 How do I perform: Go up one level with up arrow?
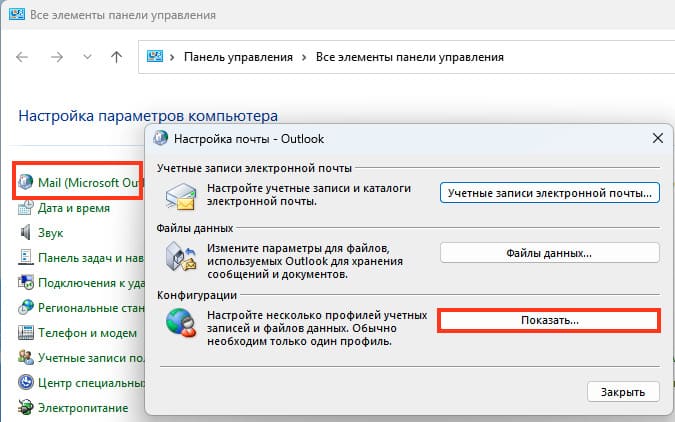[x=117, y=57]
